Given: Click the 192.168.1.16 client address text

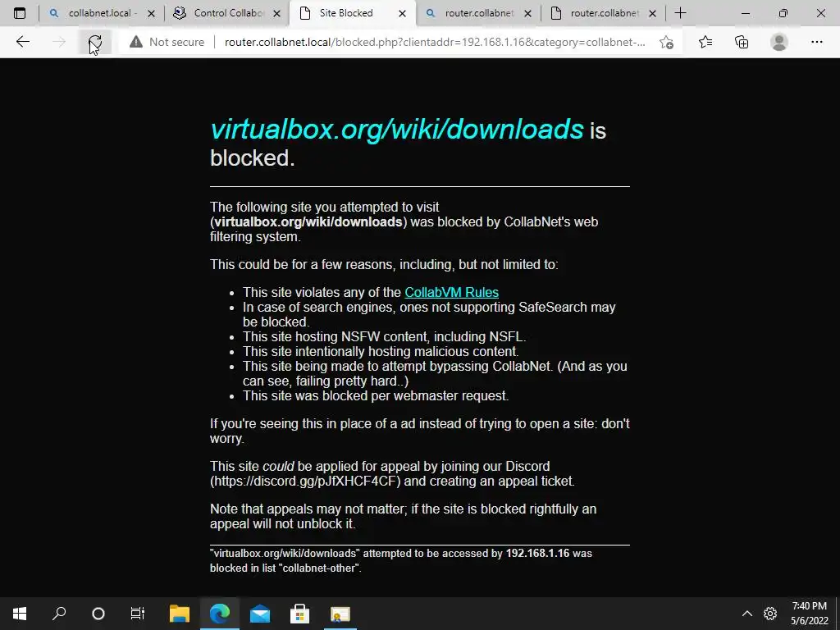Looking at the screenshot, I should pyautogui.click(x=537, y=554).
